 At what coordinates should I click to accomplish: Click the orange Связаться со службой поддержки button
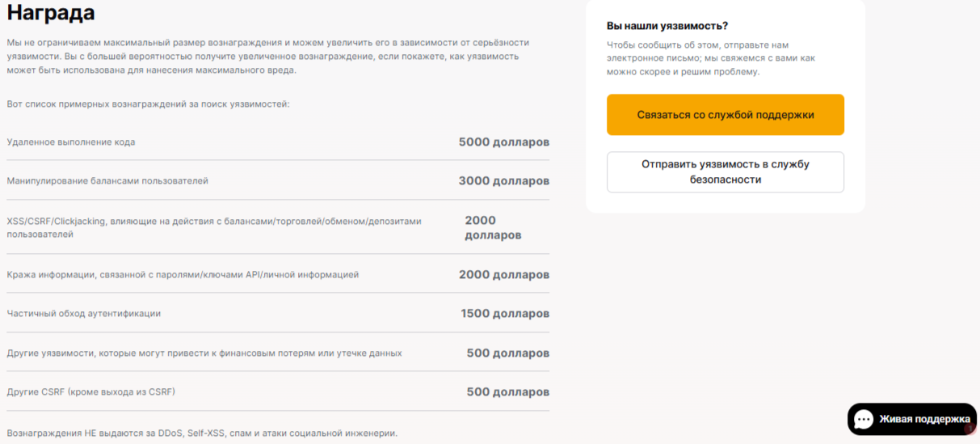click(x=725, y=115)
